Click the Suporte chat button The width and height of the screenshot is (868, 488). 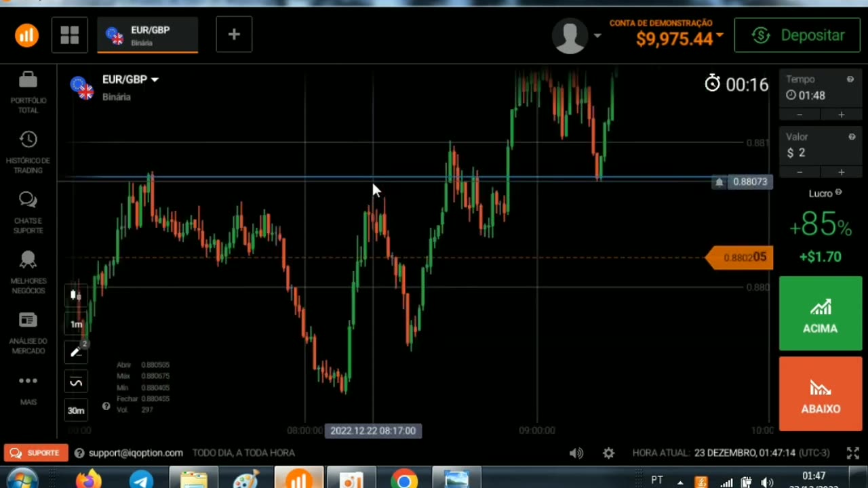36,453
